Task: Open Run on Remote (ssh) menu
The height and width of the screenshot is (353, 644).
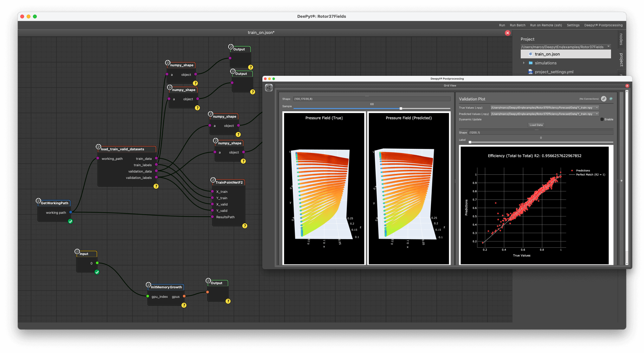Action: [x=546, y=25]
